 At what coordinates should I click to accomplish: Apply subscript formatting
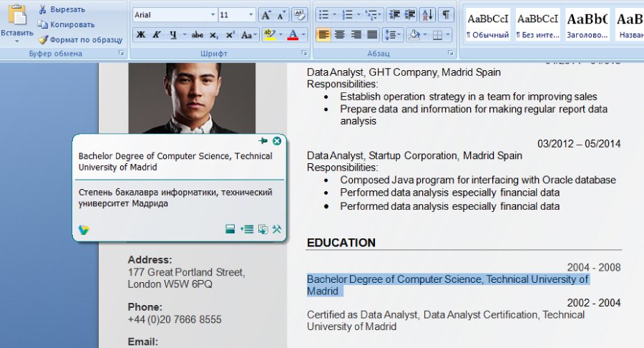214,34
